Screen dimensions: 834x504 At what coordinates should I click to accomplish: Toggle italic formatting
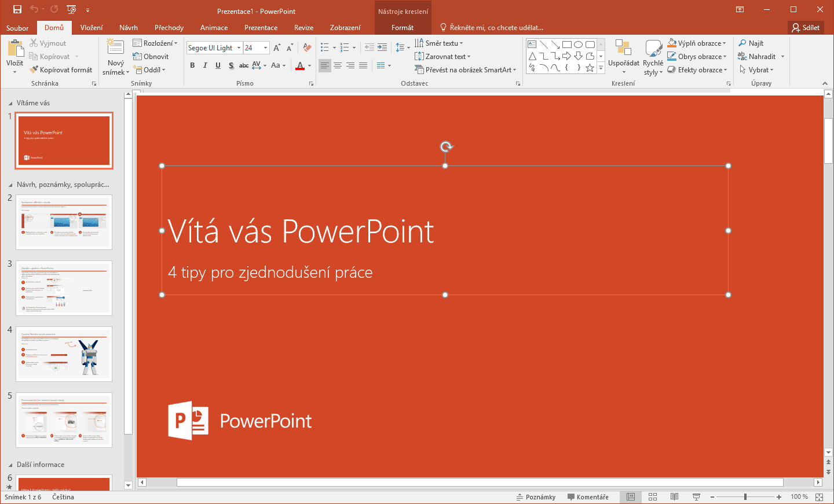pos(205,65)
